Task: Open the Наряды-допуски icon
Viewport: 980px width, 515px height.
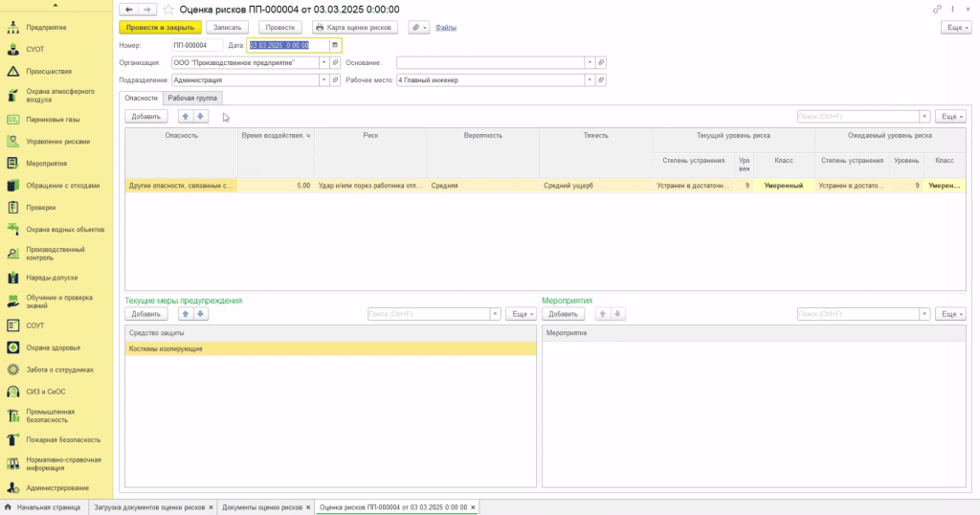Action: [13, 278]
